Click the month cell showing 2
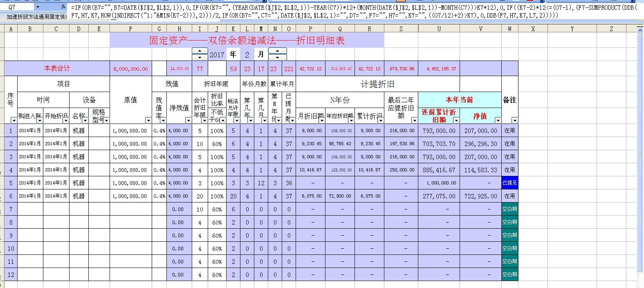The height and width of the screenshot is (288, 644). coord(247,54)
